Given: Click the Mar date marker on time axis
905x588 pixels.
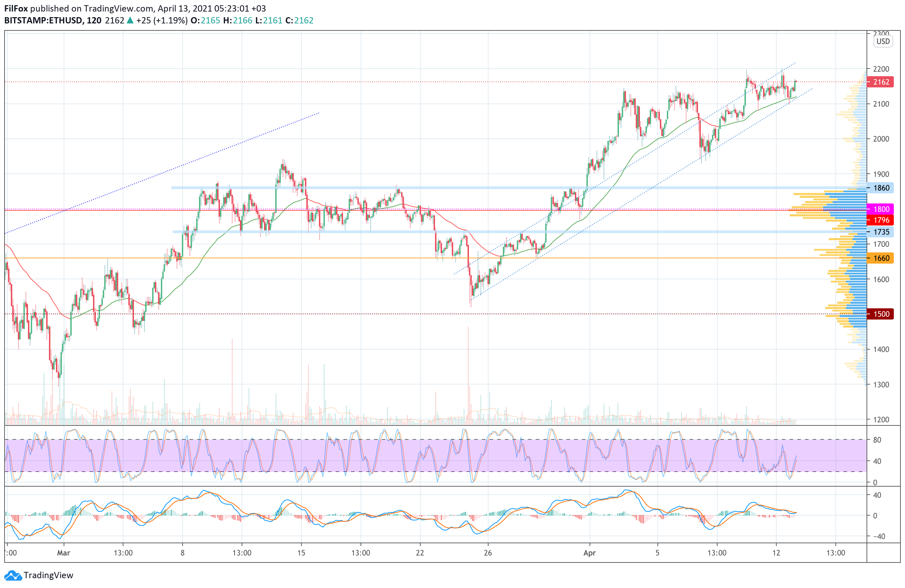Looking at the screenshot, I should (x=64, y=553).
